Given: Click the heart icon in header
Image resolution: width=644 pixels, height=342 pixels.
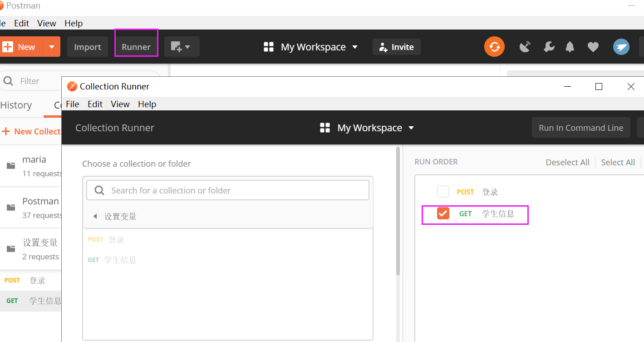Looking at the screenshot, I should click(x=593, y=47).
